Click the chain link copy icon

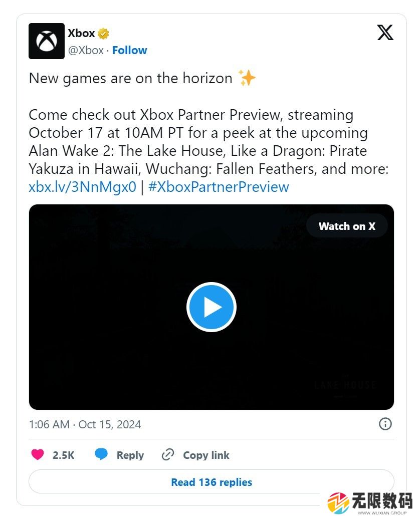(167, 455)
